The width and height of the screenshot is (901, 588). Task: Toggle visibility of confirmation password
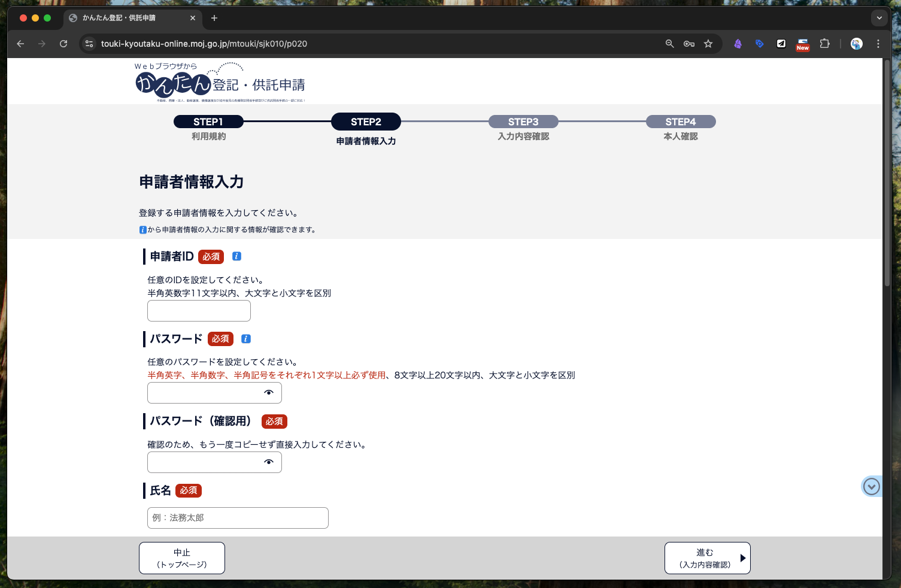(269, 462)
